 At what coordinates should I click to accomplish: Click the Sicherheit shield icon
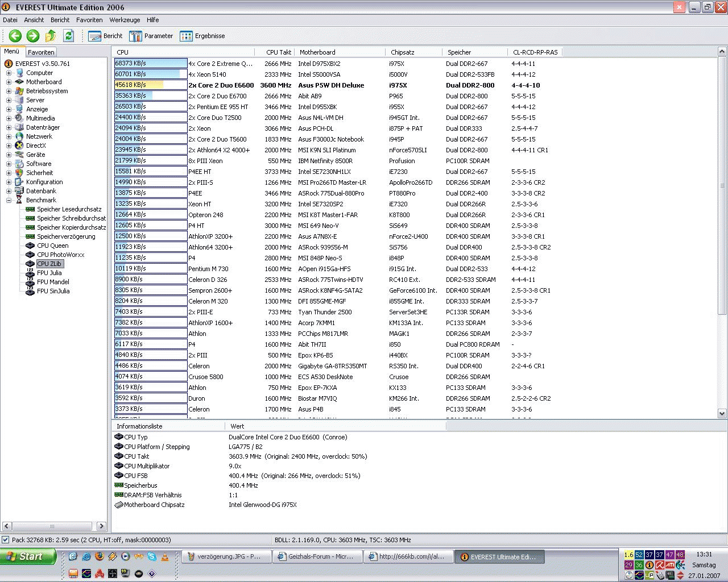coord(19,173)
